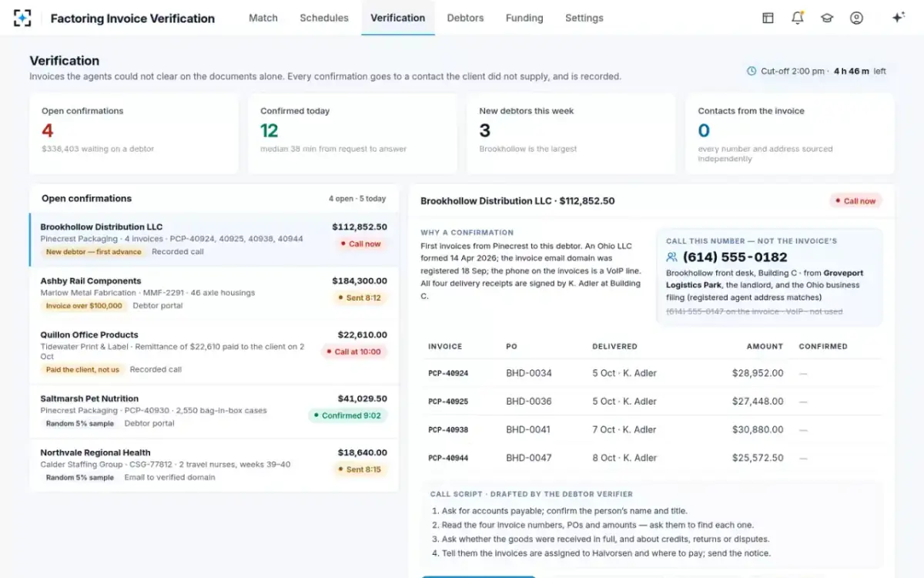
Task: Switch to the Match tab
Action: tap(263, 18)
